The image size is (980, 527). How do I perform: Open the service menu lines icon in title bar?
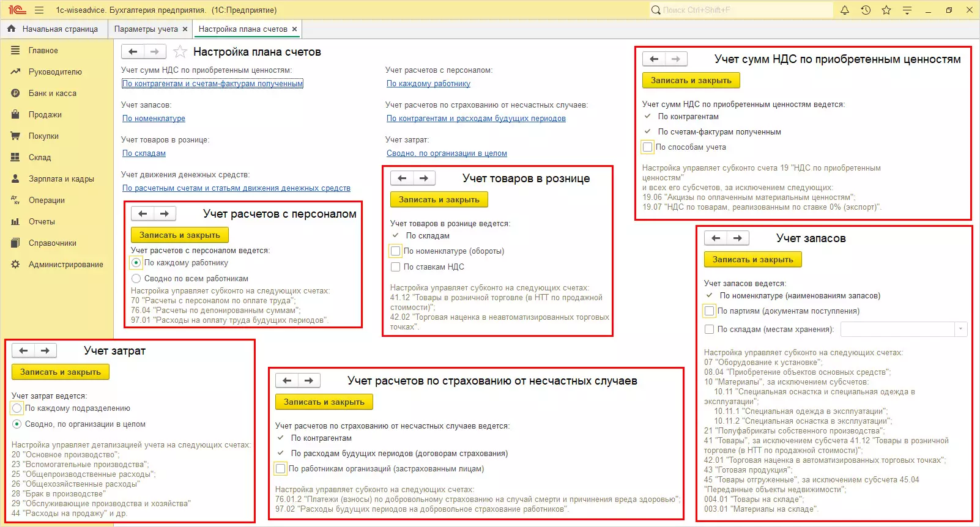[x=907, y=10]
